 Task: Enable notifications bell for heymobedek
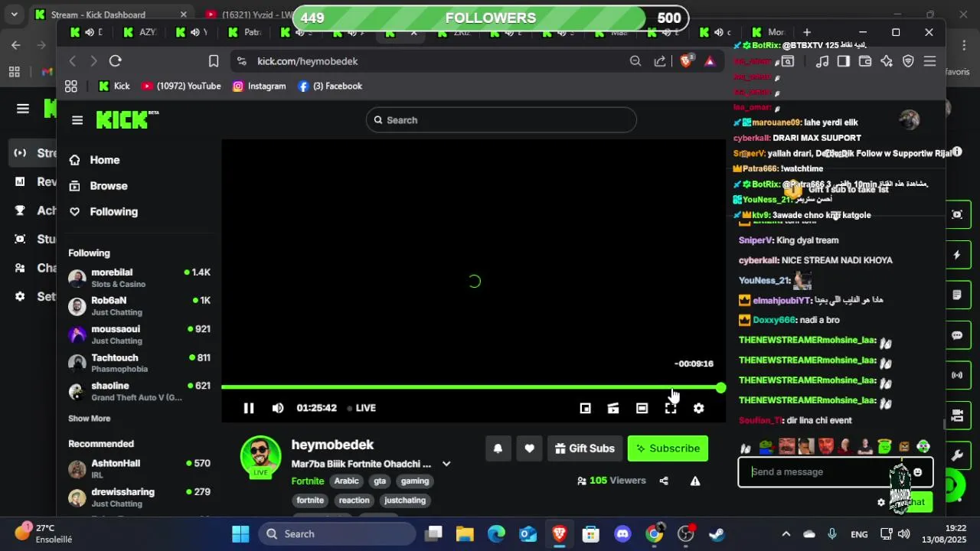pos(498,448)
